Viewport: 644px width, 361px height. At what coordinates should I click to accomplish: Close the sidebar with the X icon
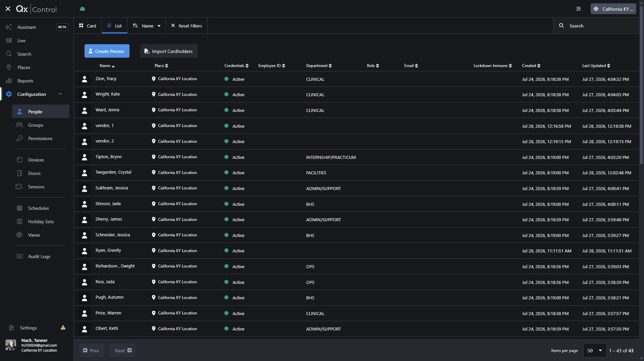coord(8,9)
